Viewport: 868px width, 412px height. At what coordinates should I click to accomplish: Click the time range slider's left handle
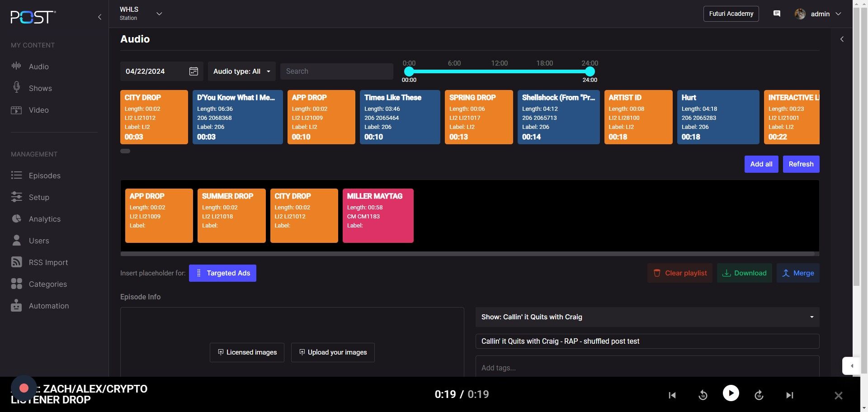point(409,71)
